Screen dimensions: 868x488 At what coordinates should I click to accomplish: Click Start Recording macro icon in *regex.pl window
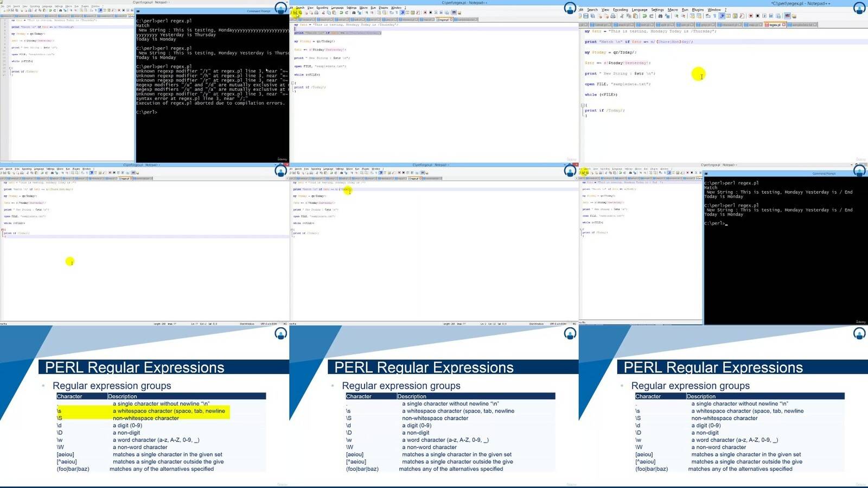pyautogui.click(x=750, y=16)
